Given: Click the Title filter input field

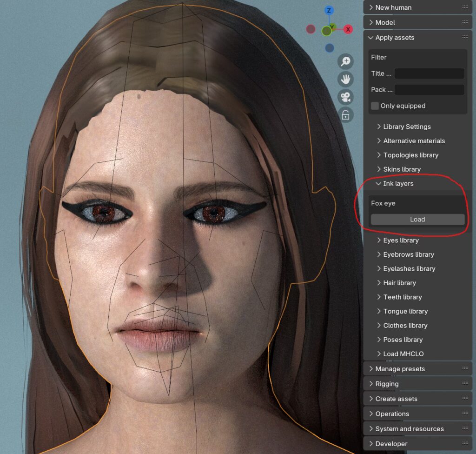Looking at the screenshot, I should [429, 73].
